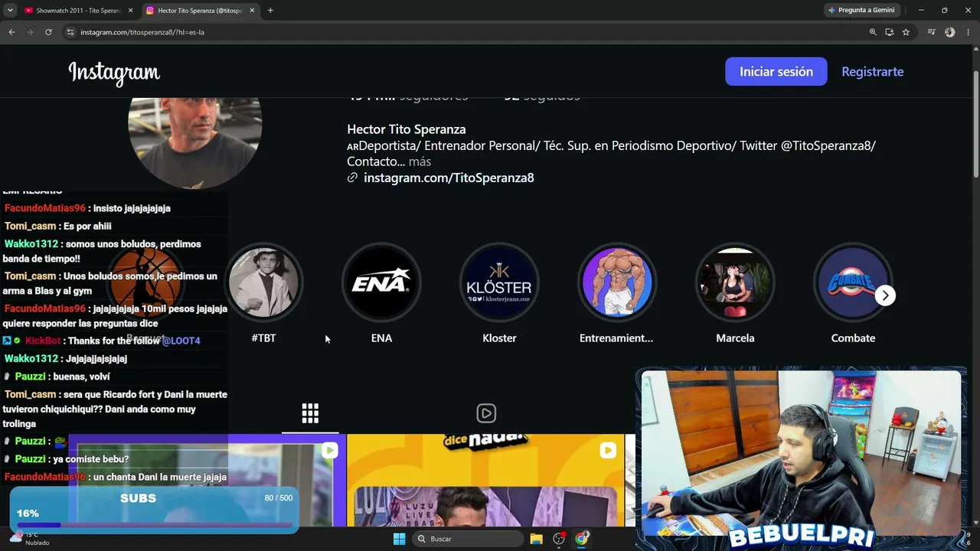Open the Windows Start menu
This screenshot has width=980, height=551.
pyautogui.click(x=399, y=539)
